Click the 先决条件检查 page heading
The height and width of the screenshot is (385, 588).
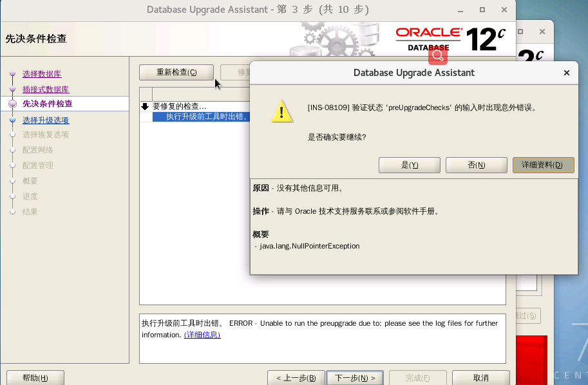point(36,39)
